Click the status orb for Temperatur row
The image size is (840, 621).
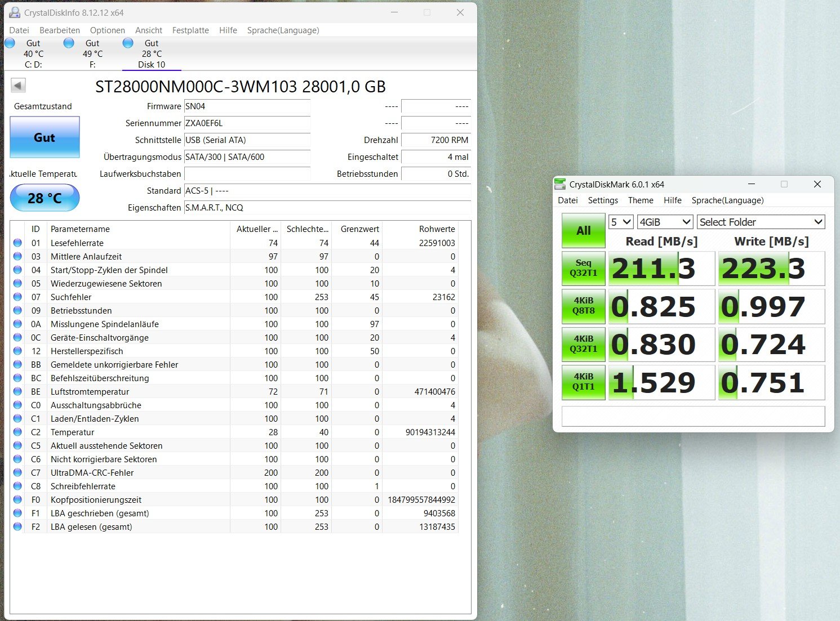(17, 432)
